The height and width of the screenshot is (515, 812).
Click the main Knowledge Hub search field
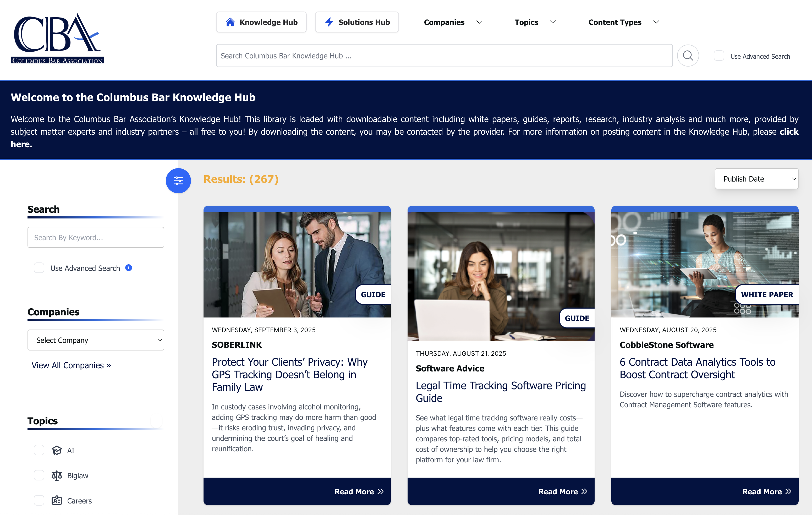click(x=444, y=56)
